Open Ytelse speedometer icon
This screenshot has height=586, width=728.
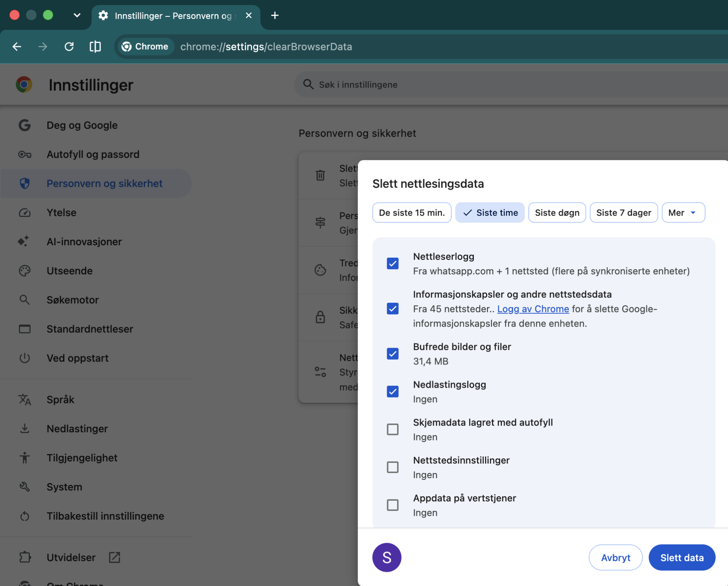click(25, 212)
